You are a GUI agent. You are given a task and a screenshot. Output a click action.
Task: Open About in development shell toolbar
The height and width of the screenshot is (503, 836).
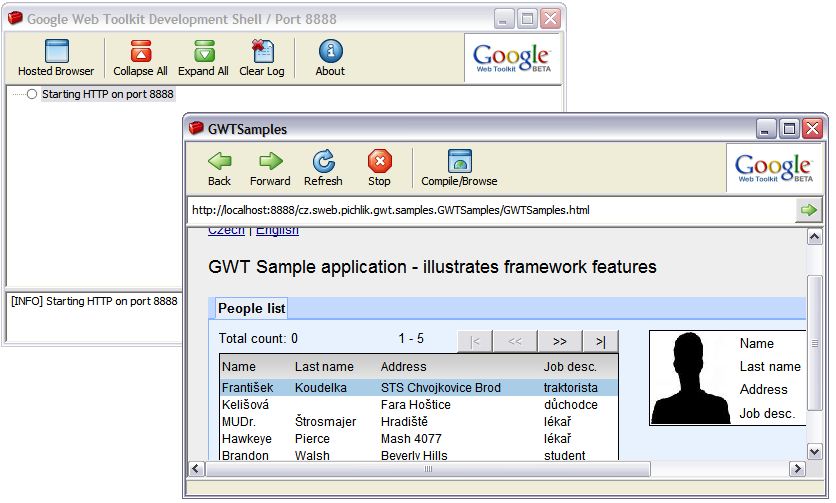point(330,58)
